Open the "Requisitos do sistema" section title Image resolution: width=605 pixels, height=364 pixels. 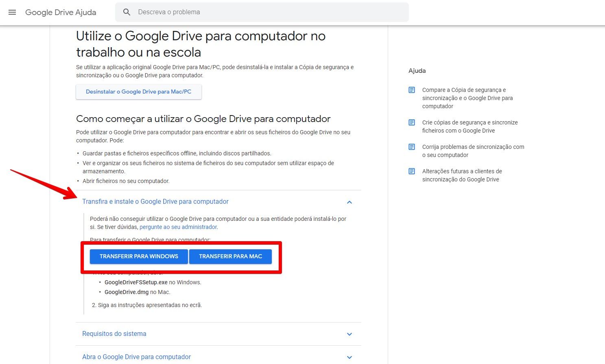click(x=114, y=334)
